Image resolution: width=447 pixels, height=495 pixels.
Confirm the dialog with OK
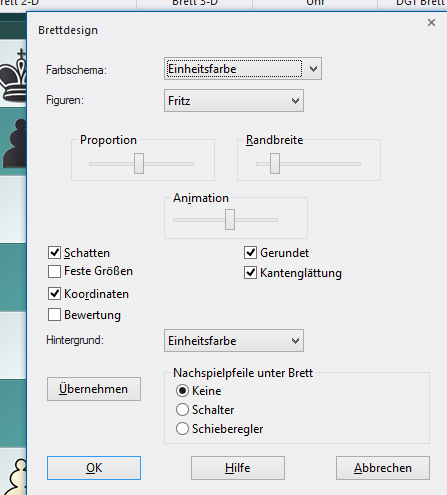(x=94, y=468)
